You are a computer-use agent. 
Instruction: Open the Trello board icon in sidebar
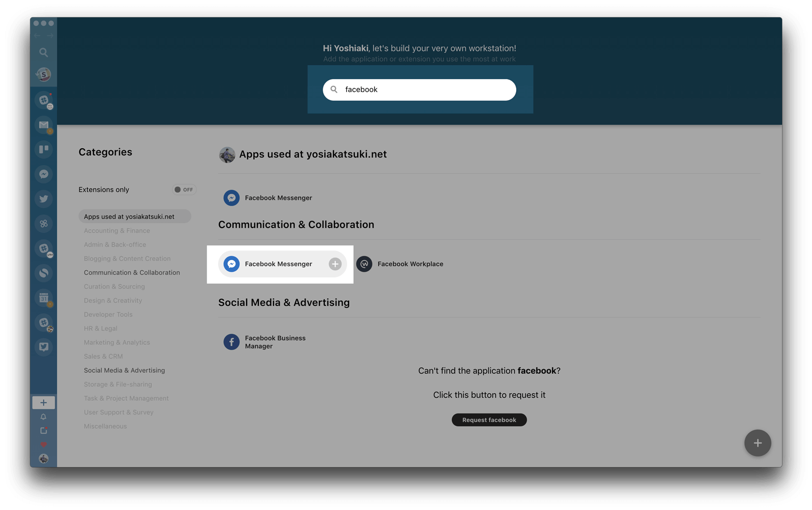(44, 149)
